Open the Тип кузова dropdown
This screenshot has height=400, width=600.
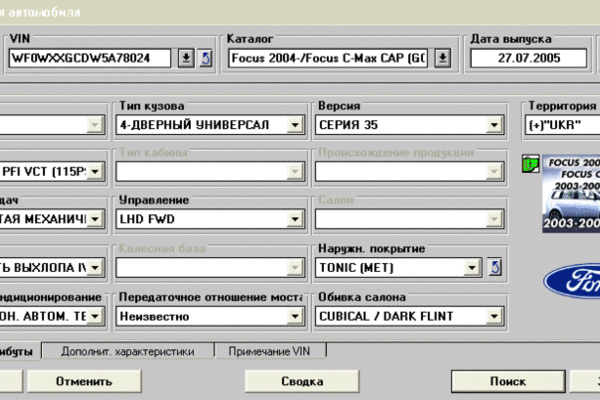295,125
